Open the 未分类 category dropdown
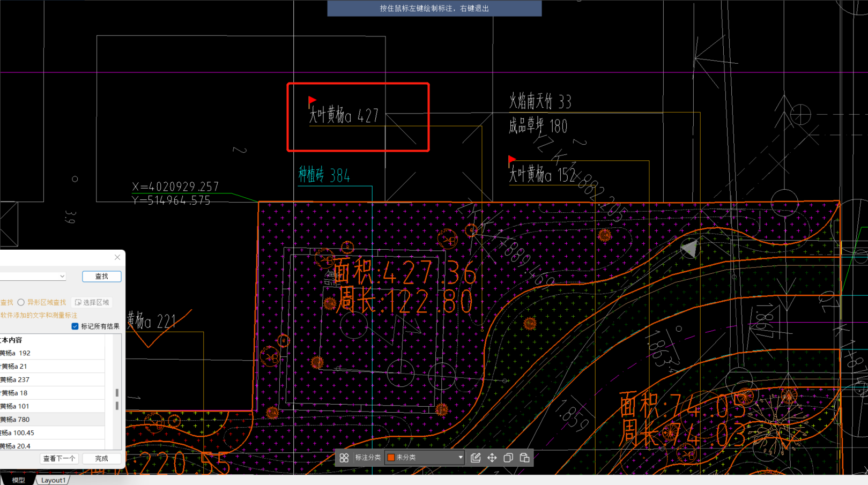868x485 pixels. [460, 458]
